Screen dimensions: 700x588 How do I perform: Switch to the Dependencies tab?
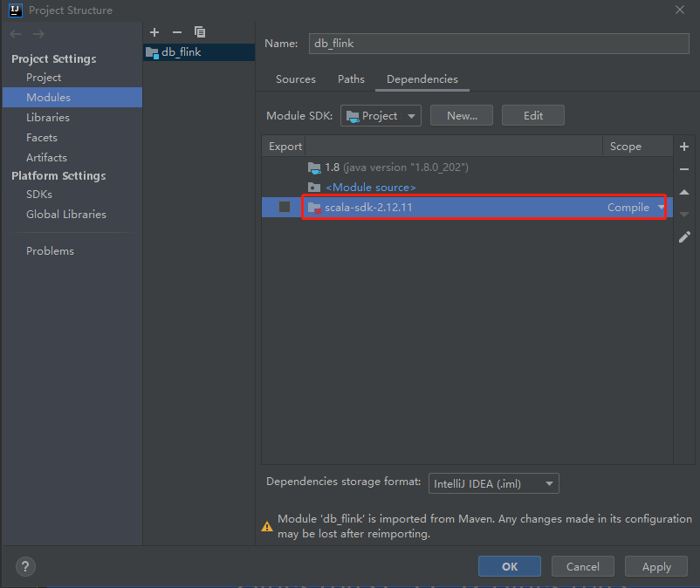422,79
